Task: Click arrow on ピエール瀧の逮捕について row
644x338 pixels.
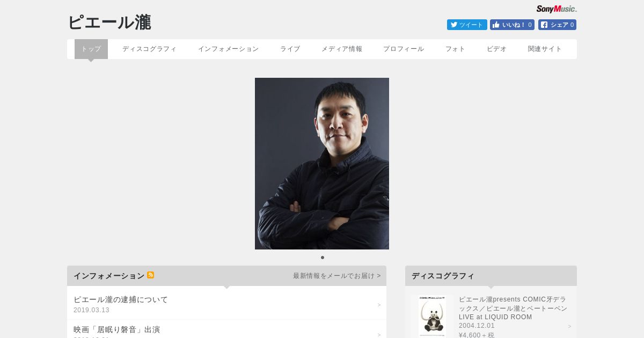Action: click(x=379, y=305)
